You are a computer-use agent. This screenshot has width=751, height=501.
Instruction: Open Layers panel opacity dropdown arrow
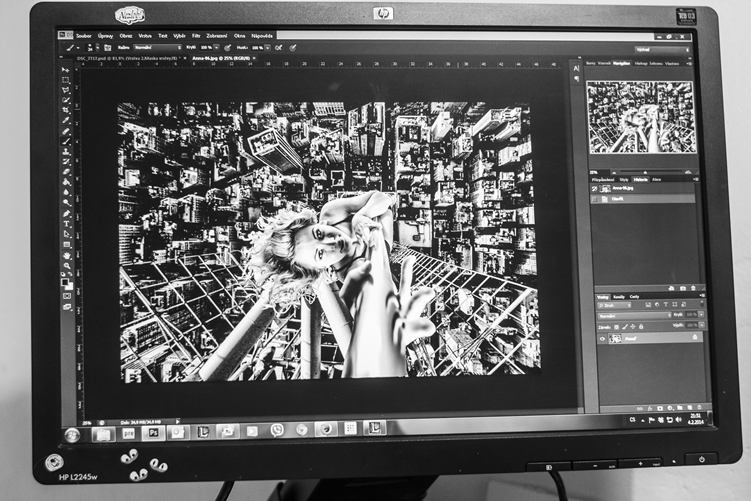700,315
